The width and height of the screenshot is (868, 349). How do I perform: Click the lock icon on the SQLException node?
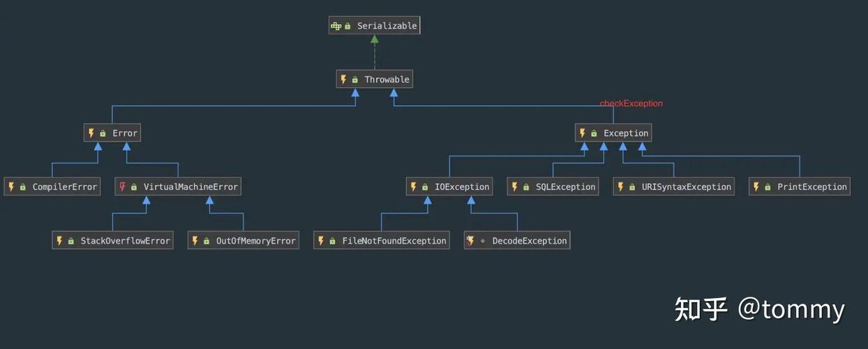click(x=526, y=187)
